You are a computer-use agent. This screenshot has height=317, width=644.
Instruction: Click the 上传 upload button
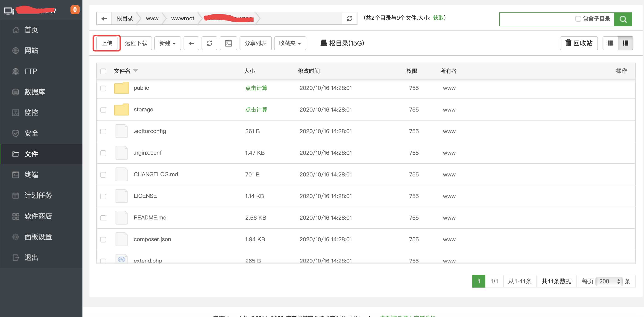point(107,43)
